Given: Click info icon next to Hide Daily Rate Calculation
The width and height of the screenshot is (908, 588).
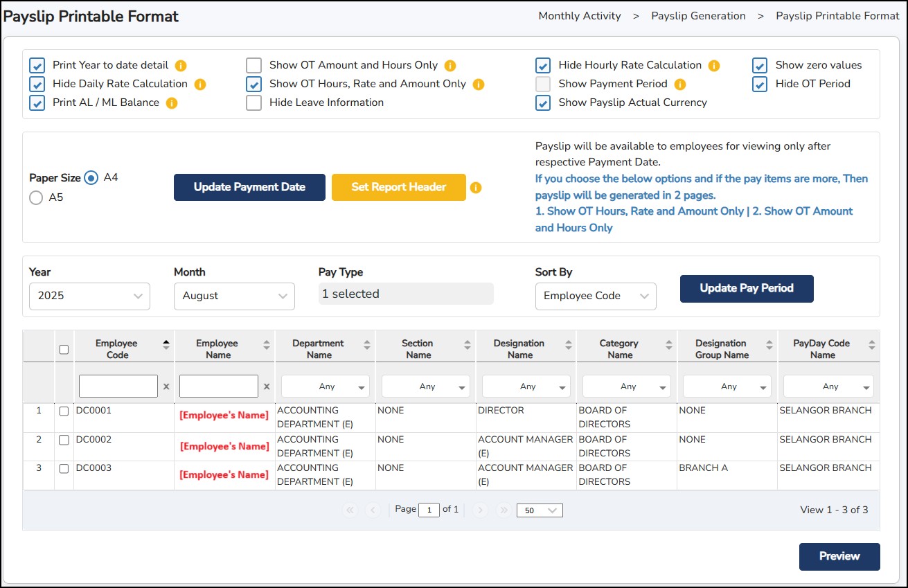Looking at the screenshot, I should coord(200,84).
